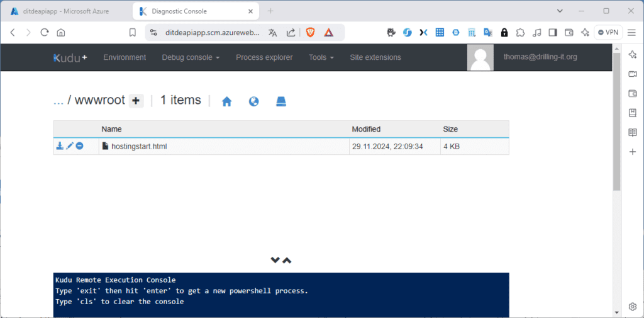Bookmark this page

132,33
